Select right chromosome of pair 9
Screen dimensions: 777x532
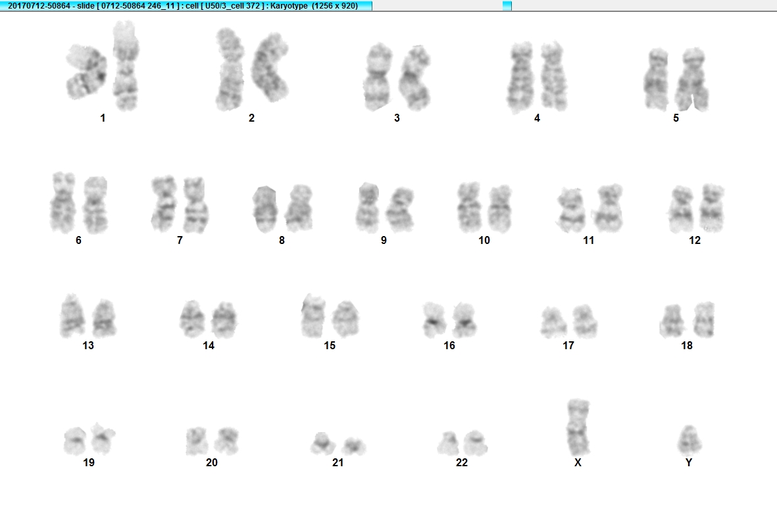pos(400,209)
